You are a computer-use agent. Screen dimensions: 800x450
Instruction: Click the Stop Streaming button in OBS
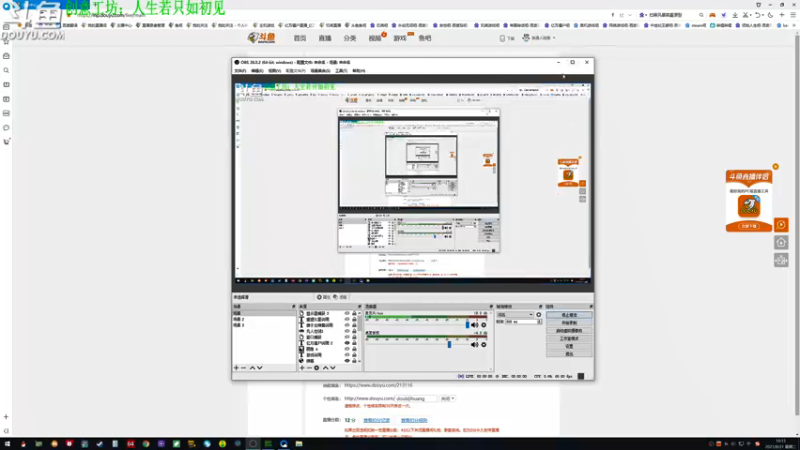tap(569, 315)
